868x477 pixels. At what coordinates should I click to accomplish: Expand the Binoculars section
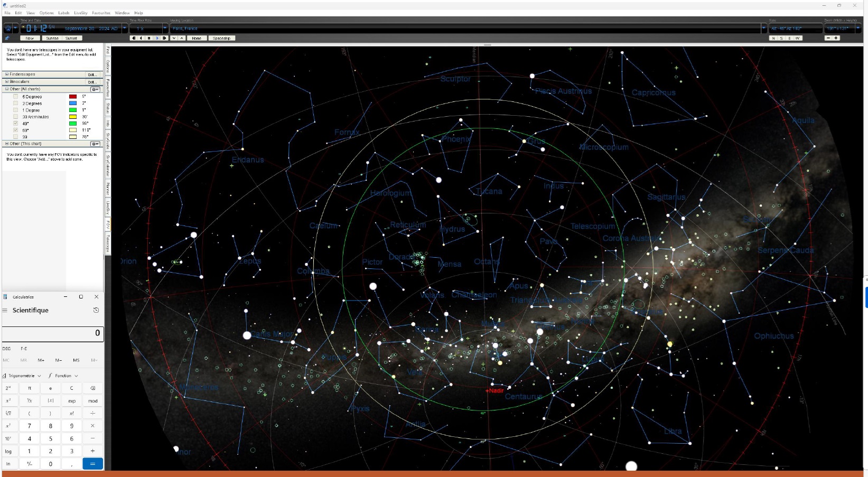(x=7, y=82)
